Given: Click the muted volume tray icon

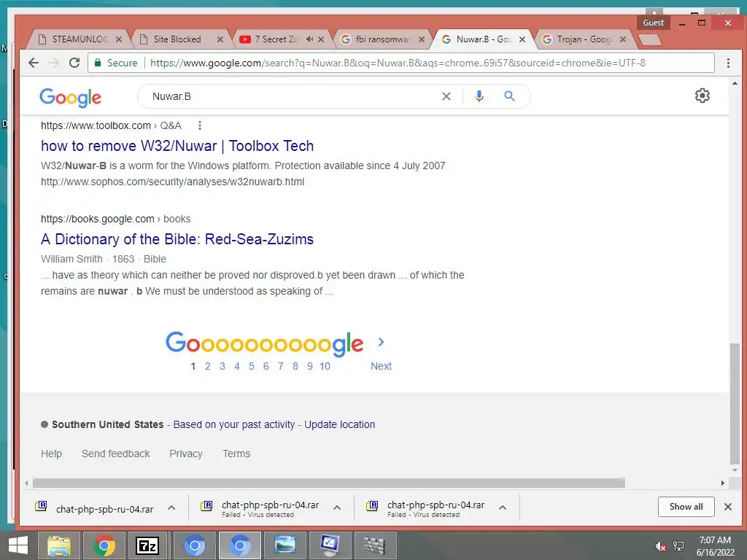Looking at the screenshot, I should (x=660, y=545).
